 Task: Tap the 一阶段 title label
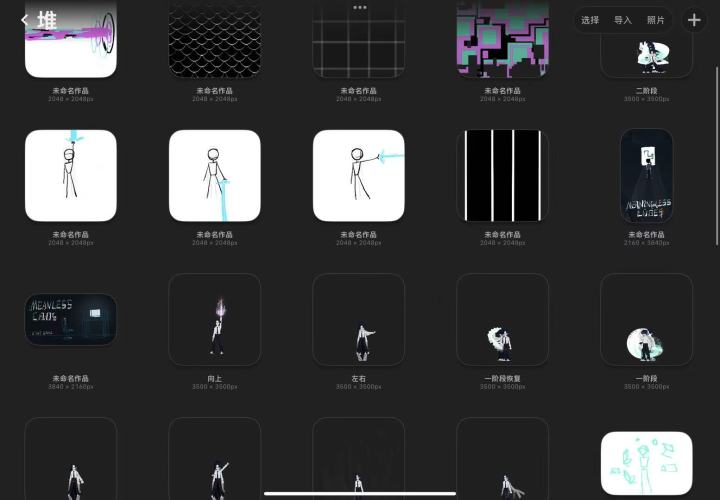(x=647, y=379)
